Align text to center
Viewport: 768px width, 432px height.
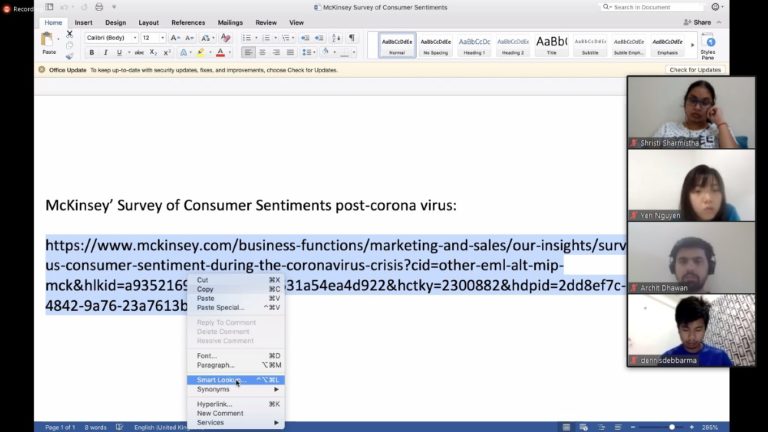(262, 53)
